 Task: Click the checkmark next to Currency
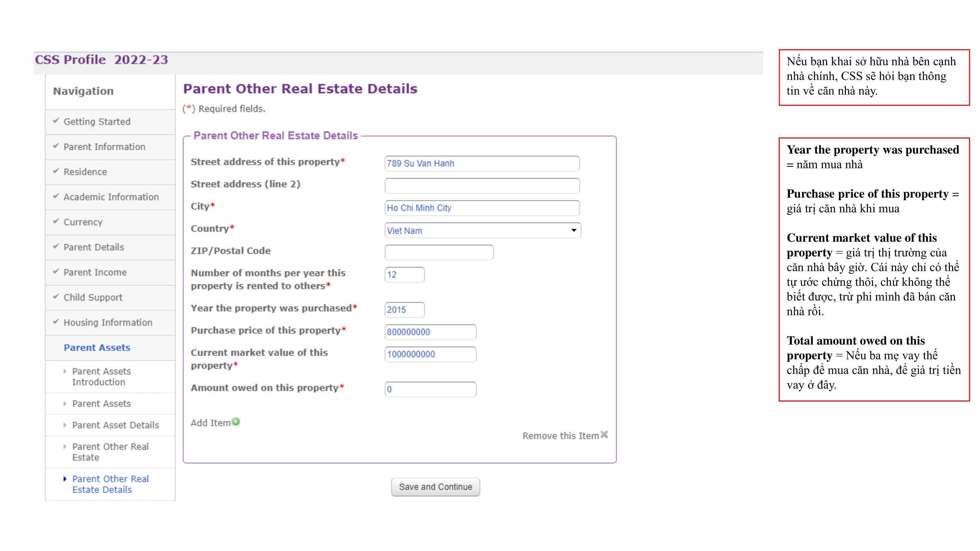coord(56,222)
